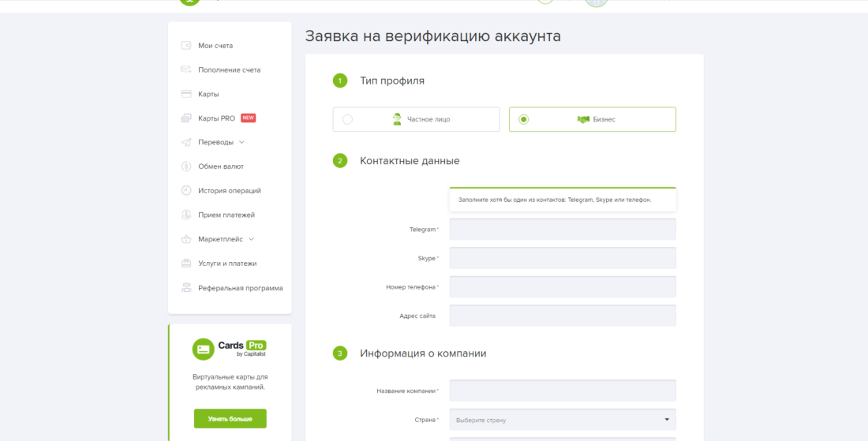Screen dimensions: 868x441
Task: Focus the Telegram input field
Action: [563, 229]
